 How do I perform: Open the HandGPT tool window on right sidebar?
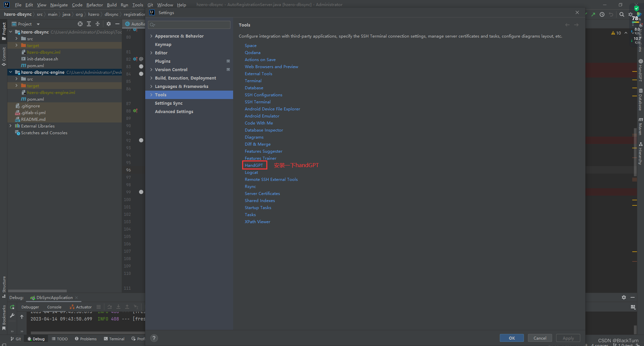640,70
